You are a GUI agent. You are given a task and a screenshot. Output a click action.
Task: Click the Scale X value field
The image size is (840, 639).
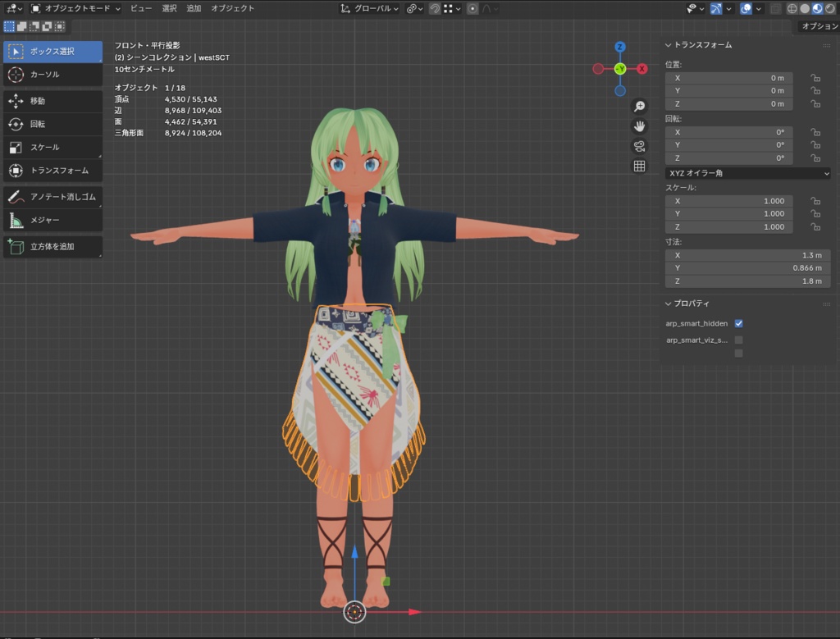[729, 201]
